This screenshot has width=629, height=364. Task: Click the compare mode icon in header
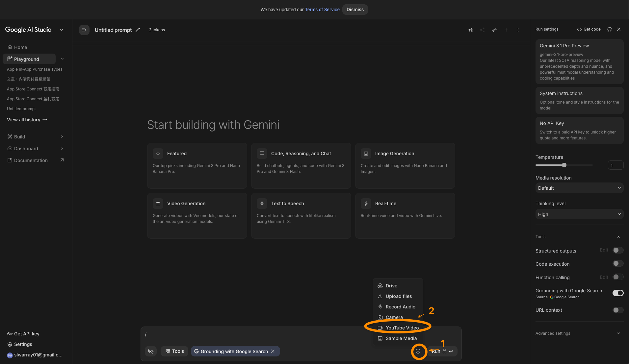tap(494, 30)
